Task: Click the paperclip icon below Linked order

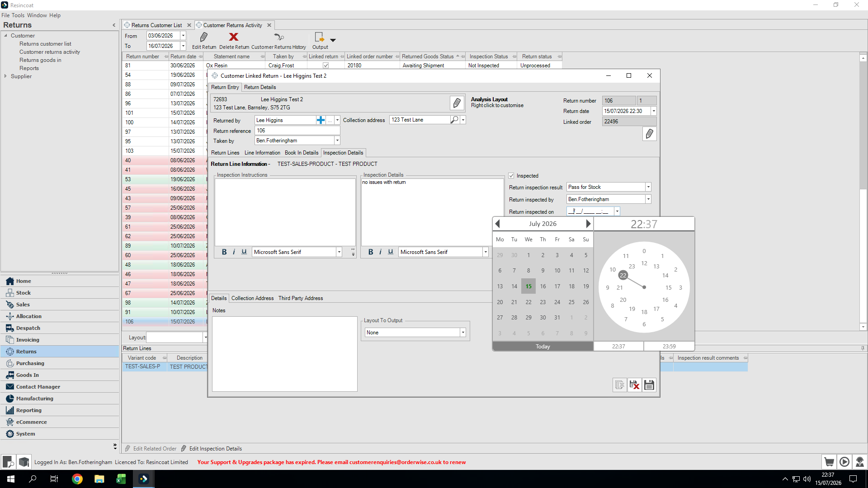Action: 649,134
